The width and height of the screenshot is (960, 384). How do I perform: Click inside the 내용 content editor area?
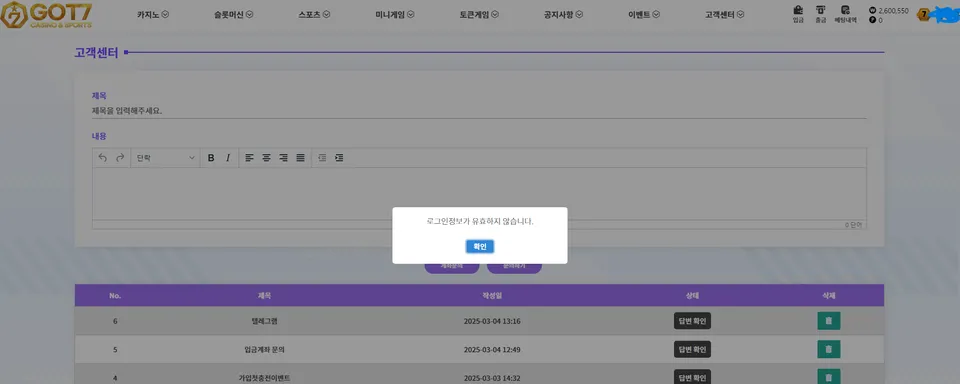(x=479, y=194)
